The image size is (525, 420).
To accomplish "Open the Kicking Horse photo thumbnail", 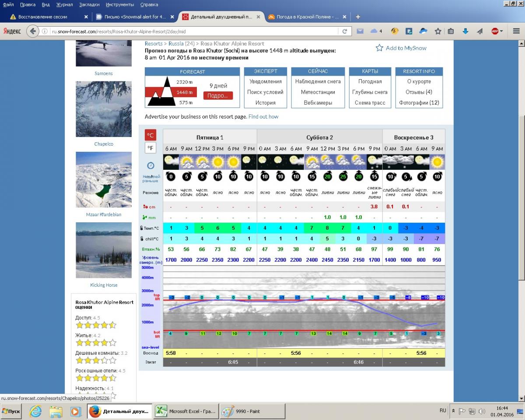I will (104, 250).
